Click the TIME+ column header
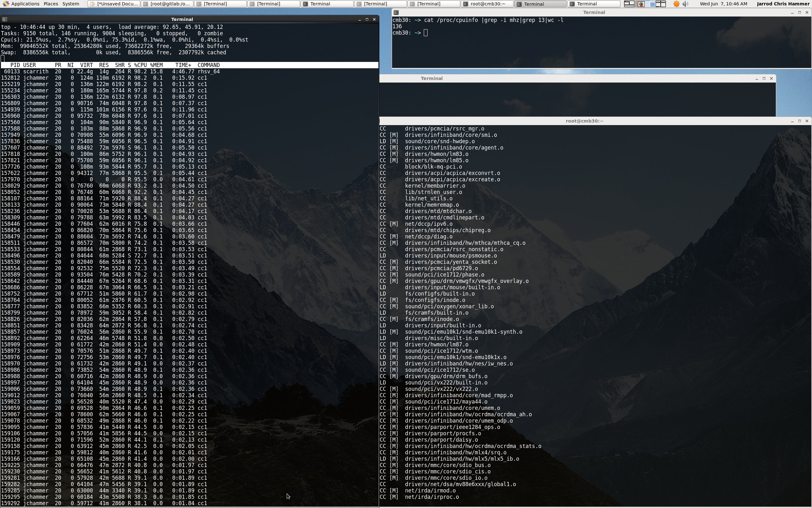Viewport: 812px width, 508px height. (x=183, y=65)
